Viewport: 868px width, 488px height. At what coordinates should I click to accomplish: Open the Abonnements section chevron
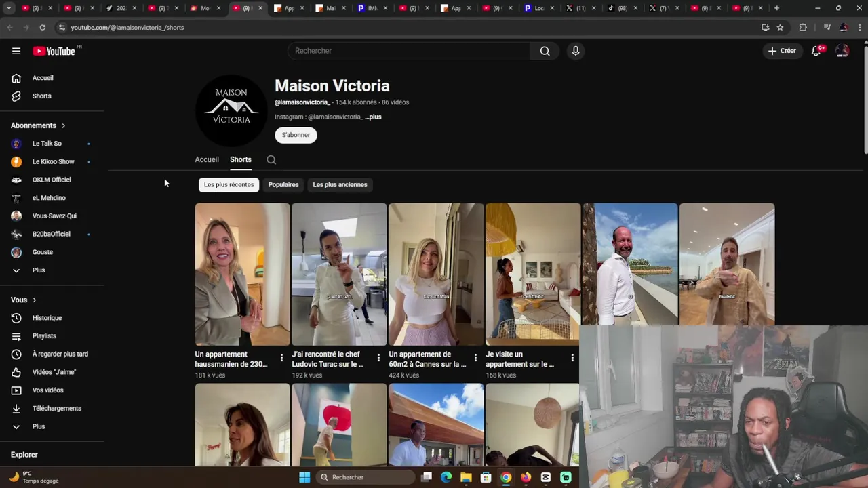tap(63, 126)
